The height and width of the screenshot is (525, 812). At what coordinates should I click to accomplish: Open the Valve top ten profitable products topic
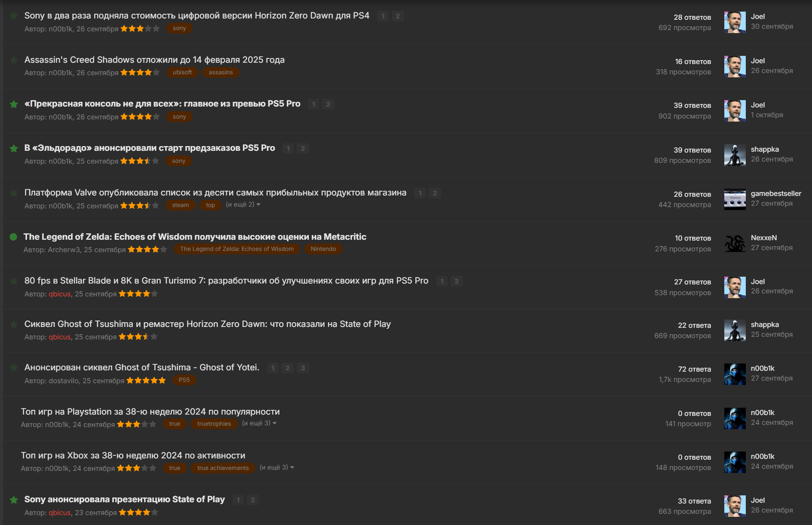(x=215, y=192)
